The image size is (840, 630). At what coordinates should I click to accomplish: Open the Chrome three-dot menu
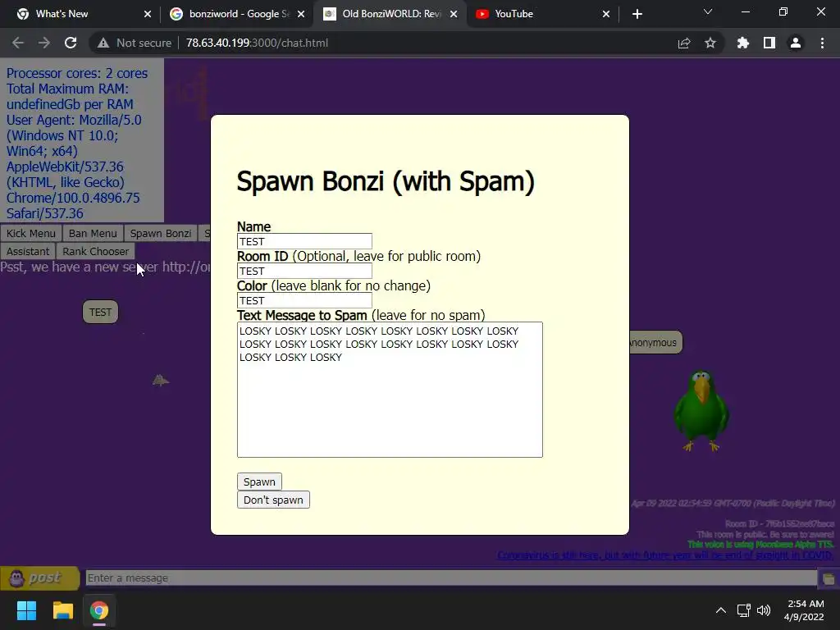[x=822, y=43]
